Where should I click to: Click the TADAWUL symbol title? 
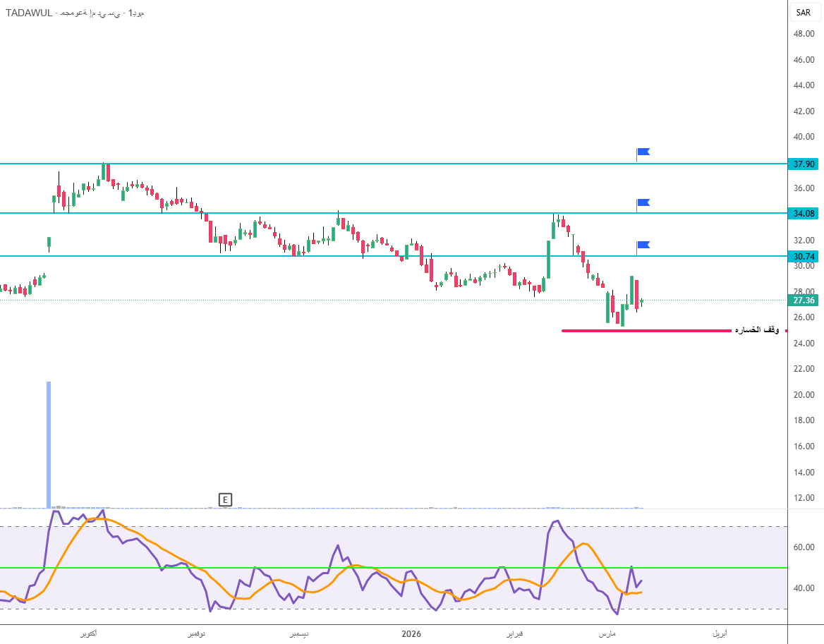(x=28, y=13)
